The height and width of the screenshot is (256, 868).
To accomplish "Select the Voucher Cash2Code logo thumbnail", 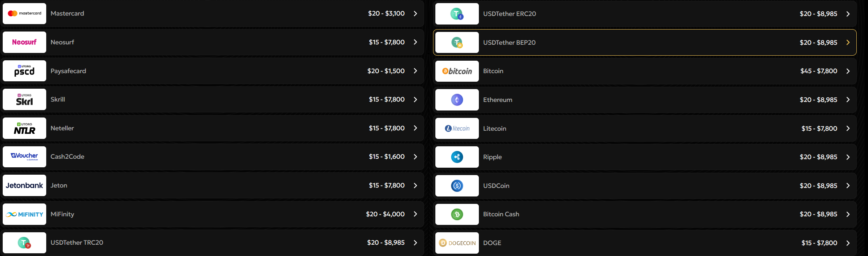I will point(24,157).
